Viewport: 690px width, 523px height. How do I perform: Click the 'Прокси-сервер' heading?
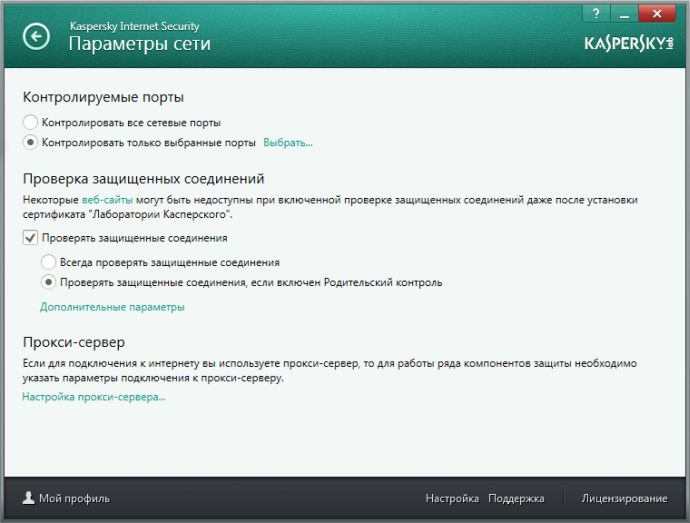coord(74,342)
